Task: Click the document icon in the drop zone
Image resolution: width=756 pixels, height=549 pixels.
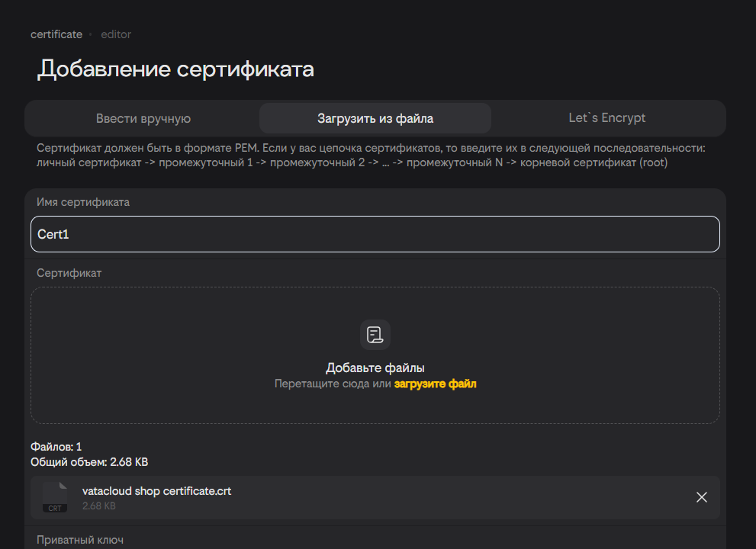Action: (375, 335)
